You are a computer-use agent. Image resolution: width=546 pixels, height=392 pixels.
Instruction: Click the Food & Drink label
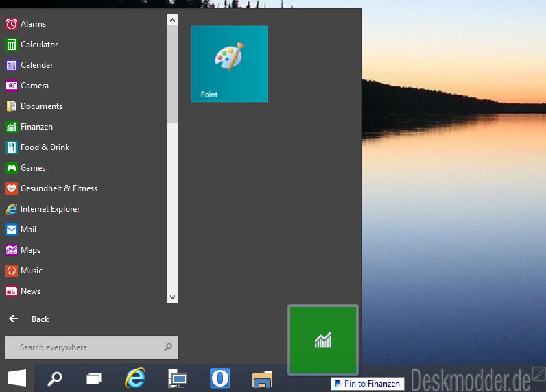45,147
